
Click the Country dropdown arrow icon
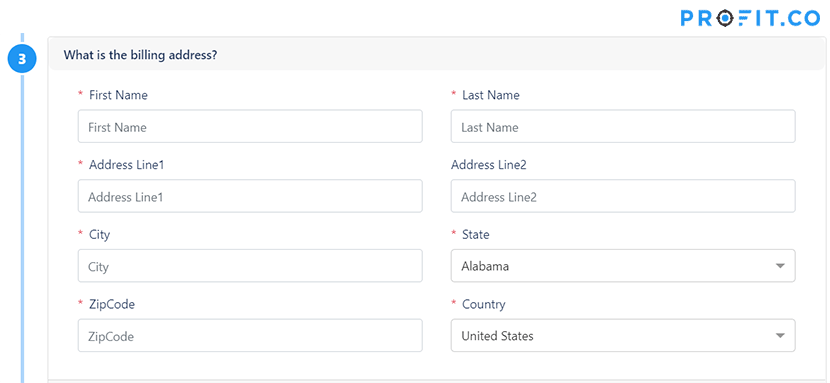(x=780, y=335)
